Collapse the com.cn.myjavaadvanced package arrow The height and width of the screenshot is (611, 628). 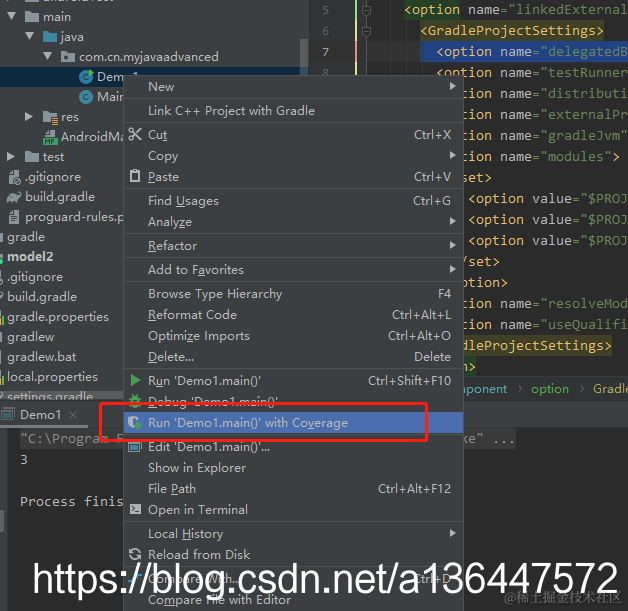coord(48,56)
